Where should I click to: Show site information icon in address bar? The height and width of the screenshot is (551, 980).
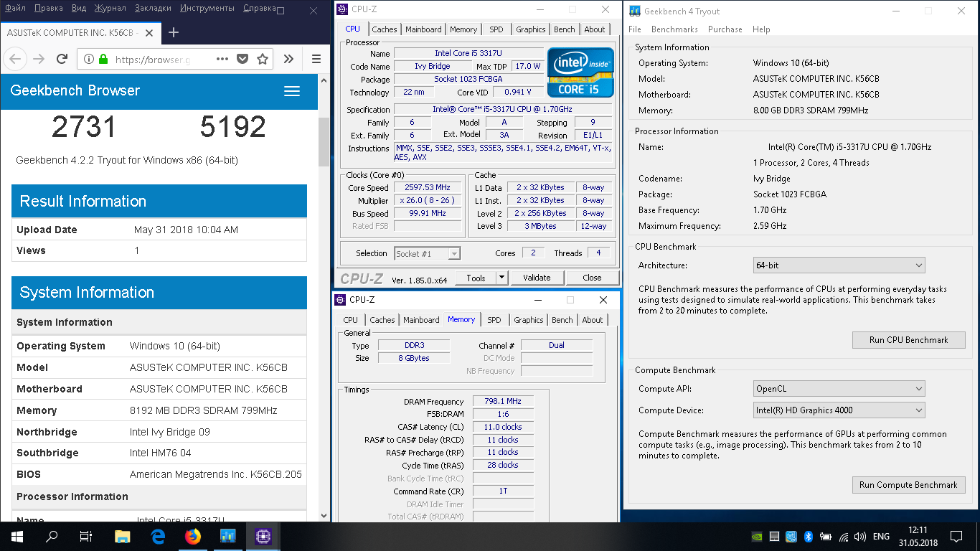pyautogui.click(x=88, y=60)
